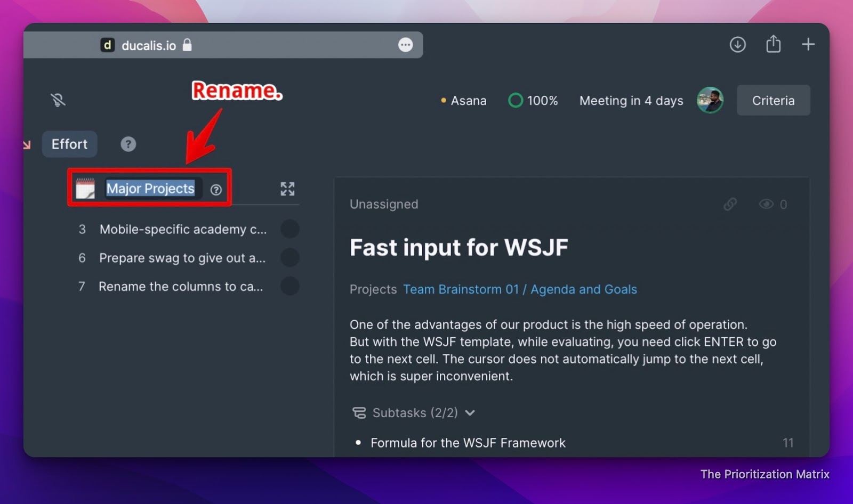Collapse the Subtasks (2/2) chevron
This screenshot has width=853, height=504.
pyautogui.click(x=470, y=413)
